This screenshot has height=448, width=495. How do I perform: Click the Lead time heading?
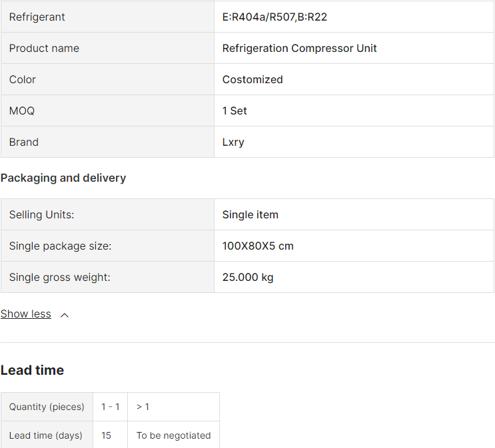coord(32,371)
